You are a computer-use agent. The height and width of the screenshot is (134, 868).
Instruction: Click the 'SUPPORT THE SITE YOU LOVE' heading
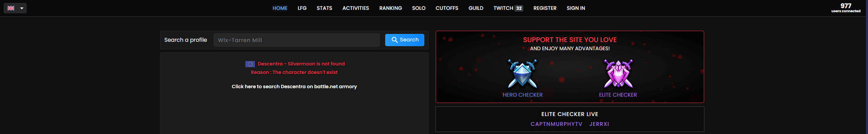pyautogui.click(x=570, y=40)
